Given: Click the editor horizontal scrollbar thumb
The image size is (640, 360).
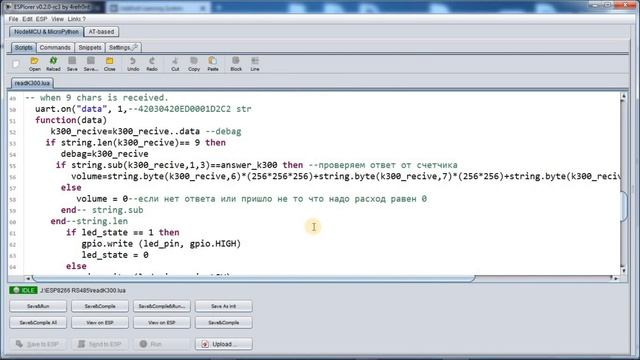Looking at the screenshot, I should (253, 278).
